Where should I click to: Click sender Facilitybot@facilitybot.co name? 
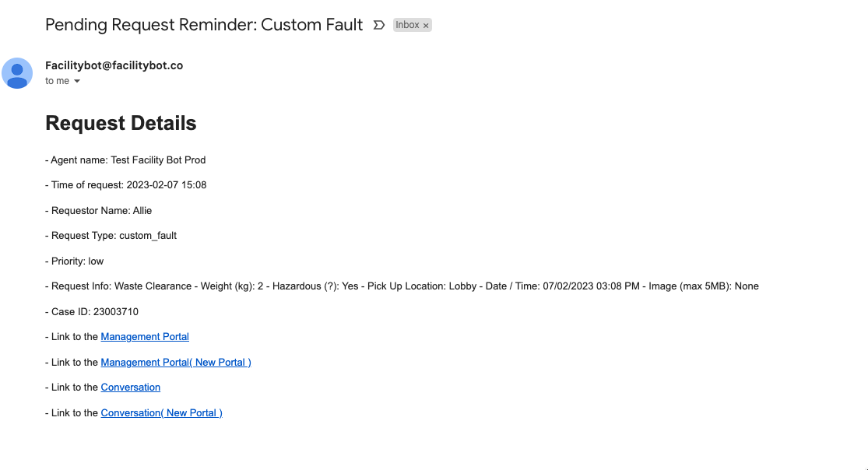pos(114,65)
